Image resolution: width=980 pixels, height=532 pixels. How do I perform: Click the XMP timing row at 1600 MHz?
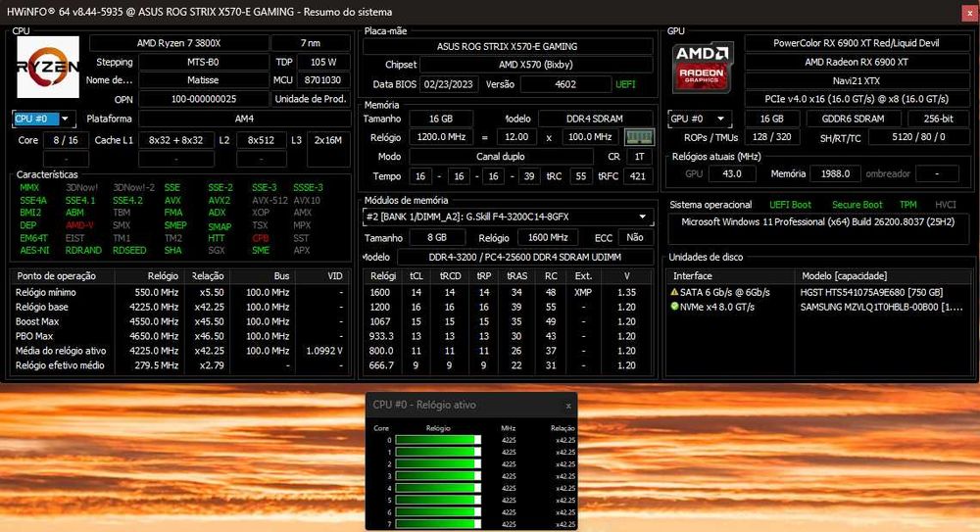pyautogui.click(x=508, y=292)
